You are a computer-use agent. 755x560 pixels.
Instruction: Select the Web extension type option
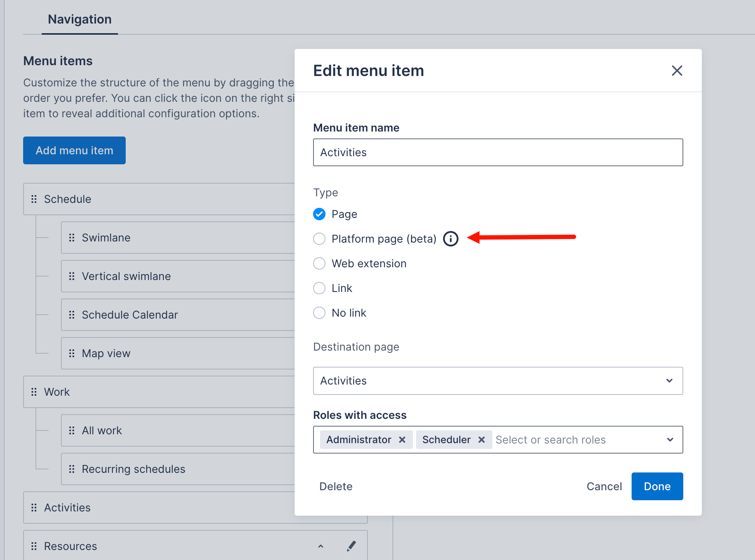coord(319,263)
